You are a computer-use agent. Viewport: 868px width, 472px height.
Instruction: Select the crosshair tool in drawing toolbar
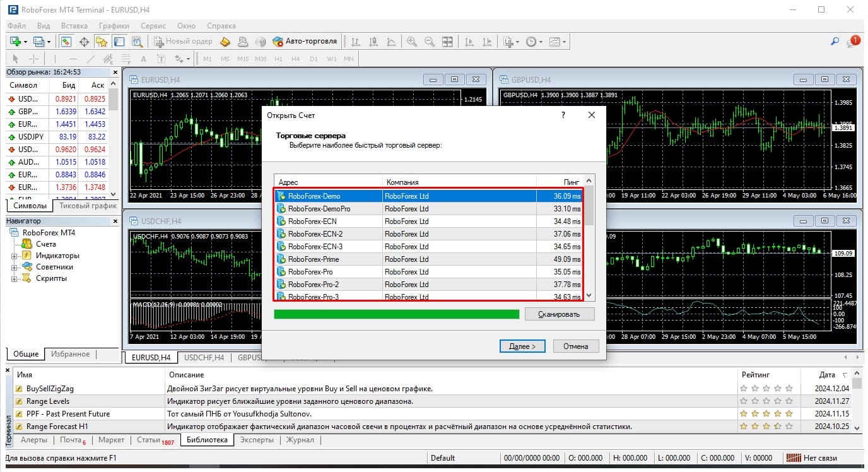(33, 59)
